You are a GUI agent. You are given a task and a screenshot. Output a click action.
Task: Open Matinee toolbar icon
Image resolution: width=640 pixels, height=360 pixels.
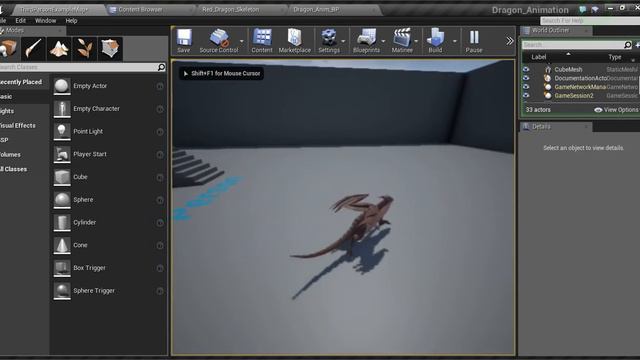tap(402, 41)
